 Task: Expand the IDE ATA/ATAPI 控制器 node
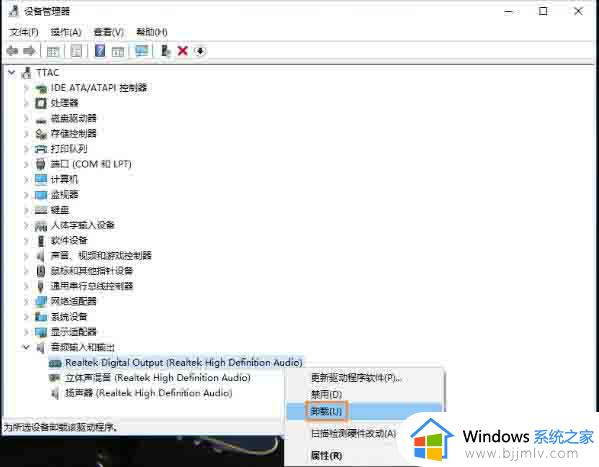click(26, 88)
